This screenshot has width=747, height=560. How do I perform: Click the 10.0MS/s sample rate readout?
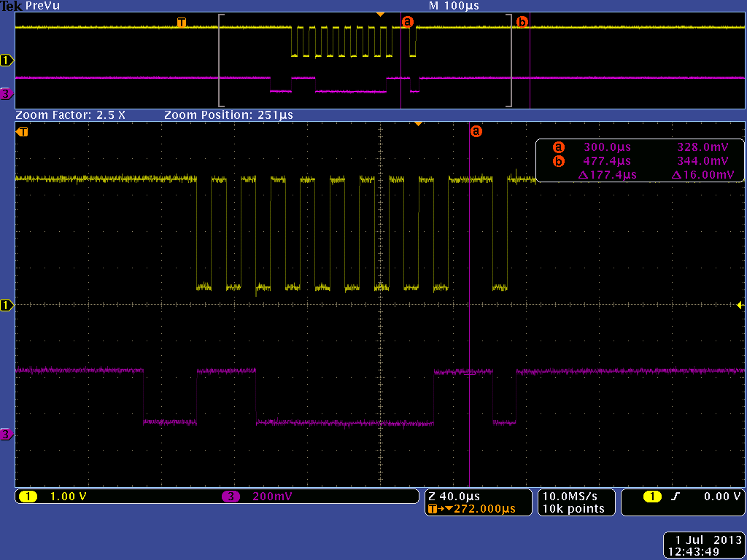pos(570,497)
